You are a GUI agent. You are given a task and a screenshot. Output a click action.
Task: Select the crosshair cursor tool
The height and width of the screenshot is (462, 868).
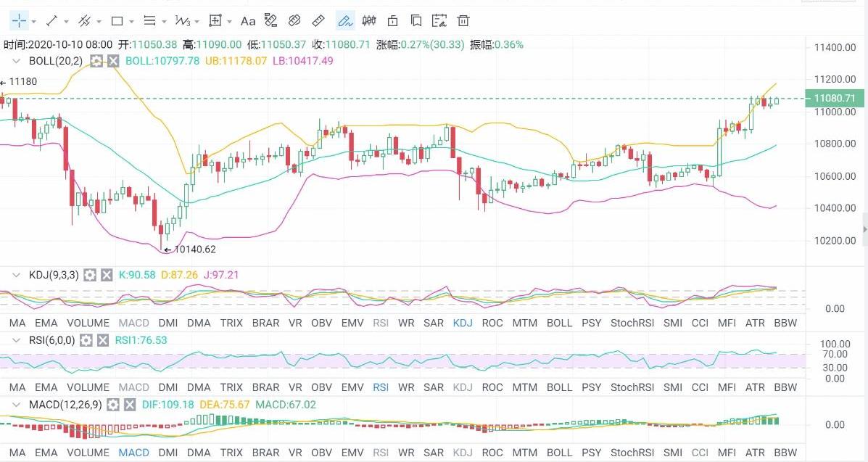click(18, 20)
